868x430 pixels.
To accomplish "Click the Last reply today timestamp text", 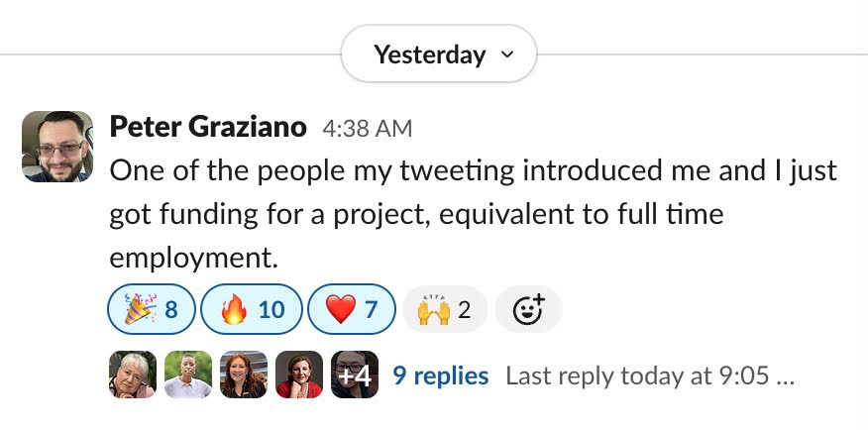I will 649,376.
